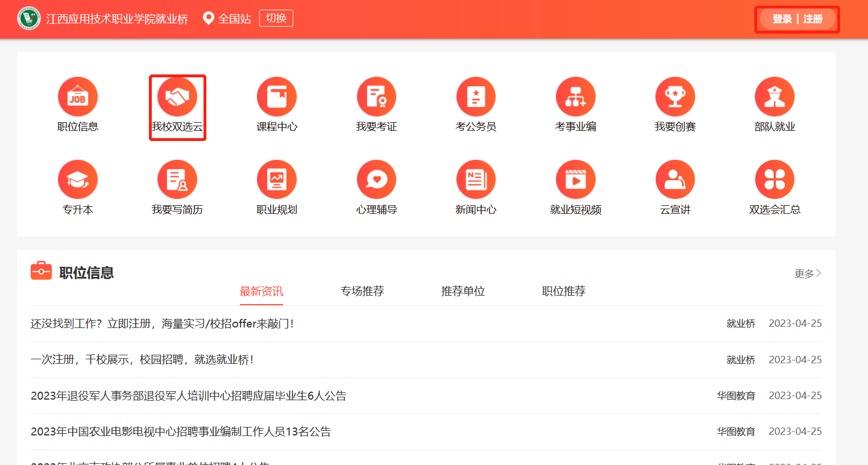The image size is (868, 465).
Task: Open the 考事业编 icon
Action: 576,97
